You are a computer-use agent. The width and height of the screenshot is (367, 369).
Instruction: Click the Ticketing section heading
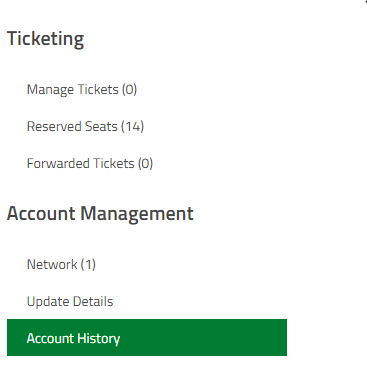tap(45, 39)
